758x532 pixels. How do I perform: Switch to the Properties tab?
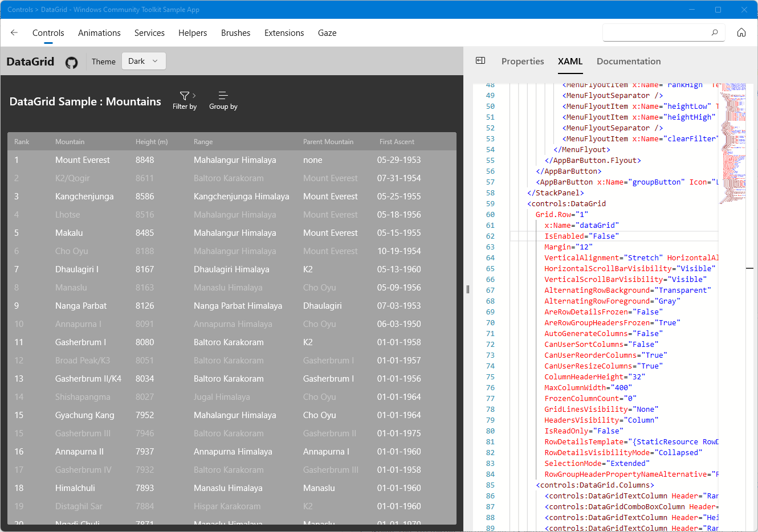tap(522, 61)
